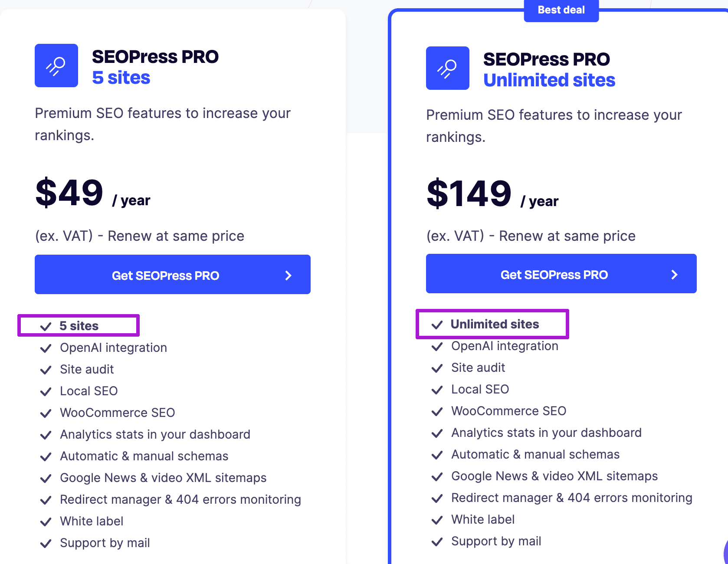Viewport: 728px width, 564px height.
Task: Click Get SEOPress PRO for the $49 plan
Action: [x=172, y=274]
